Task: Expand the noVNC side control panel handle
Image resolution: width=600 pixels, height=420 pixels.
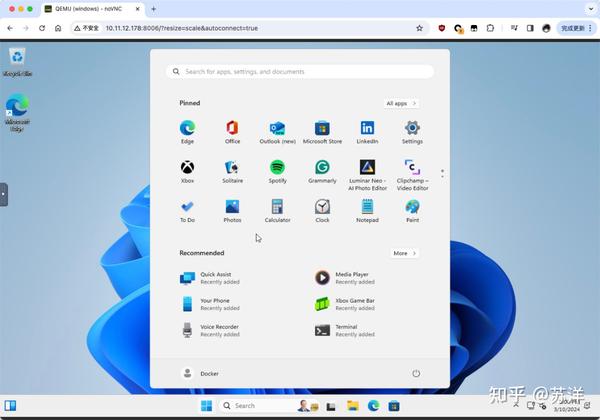Action: pos(3,194)
